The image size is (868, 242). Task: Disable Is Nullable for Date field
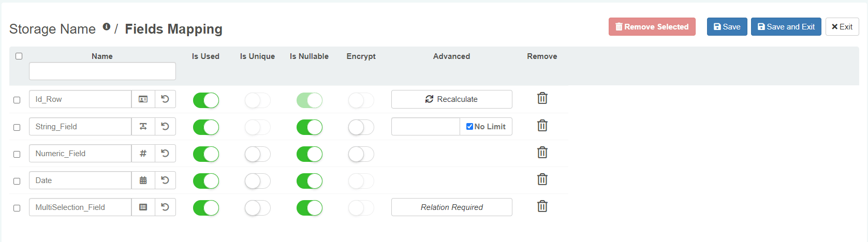(310, 181)
